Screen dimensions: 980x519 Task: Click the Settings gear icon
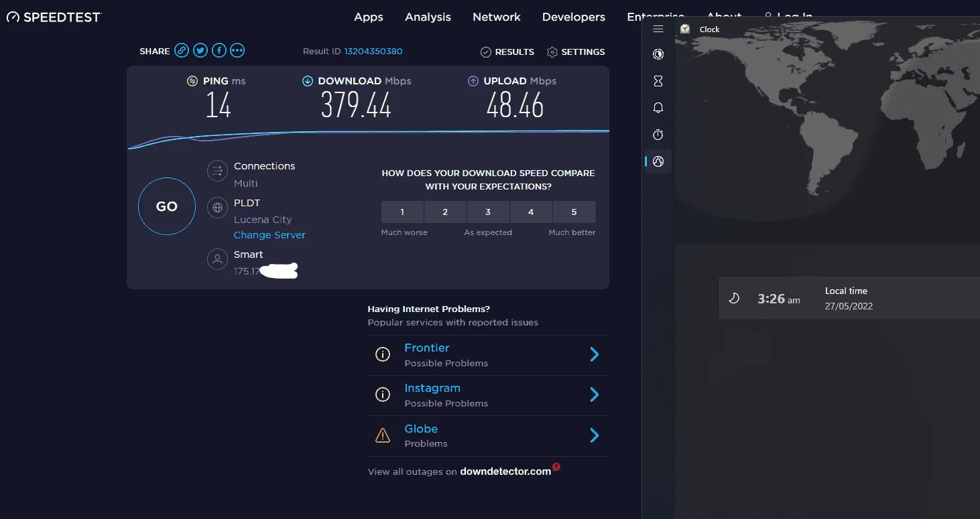click(552, 52)
